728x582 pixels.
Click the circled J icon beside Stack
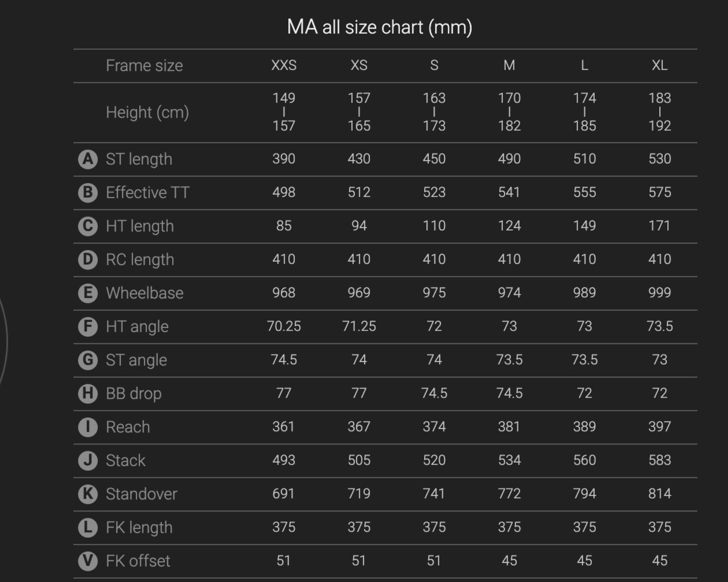[88, 461]
